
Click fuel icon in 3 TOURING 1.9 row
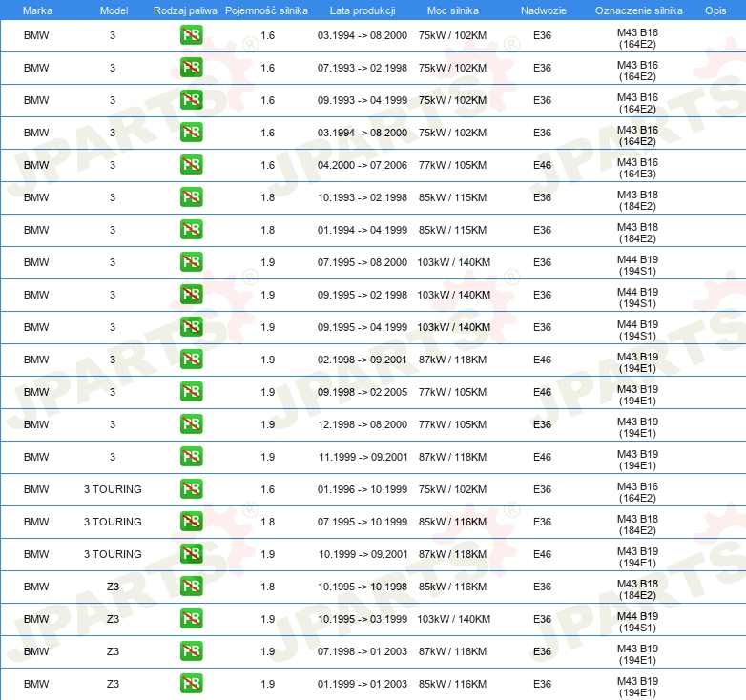[x=191, y=554]
